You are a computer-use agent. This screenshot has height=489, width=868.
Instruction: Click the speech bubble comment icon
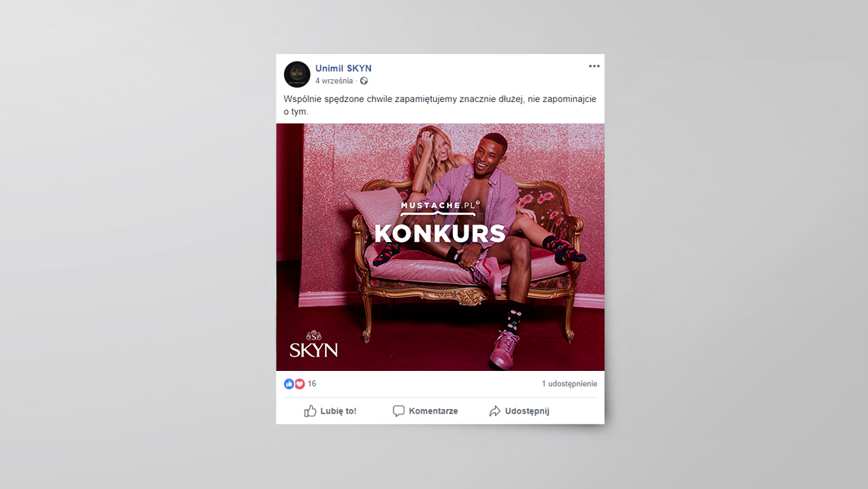tap(398, 411)
